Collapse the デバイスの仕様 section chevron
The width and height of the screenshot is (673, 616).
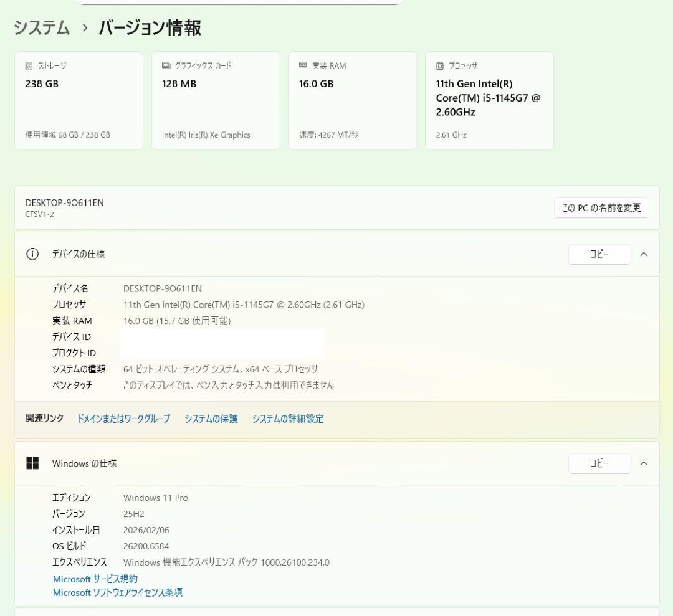[644, 254]
